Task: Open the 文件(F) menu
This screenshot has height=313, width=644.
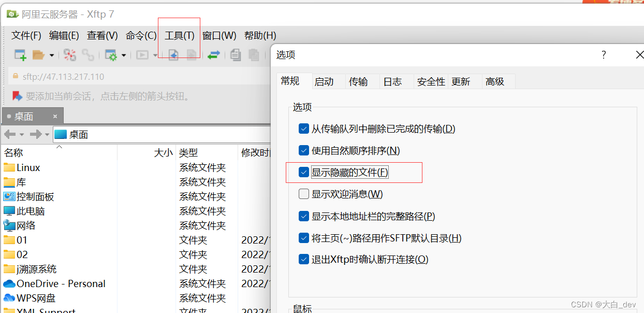Action: point(26,35)
